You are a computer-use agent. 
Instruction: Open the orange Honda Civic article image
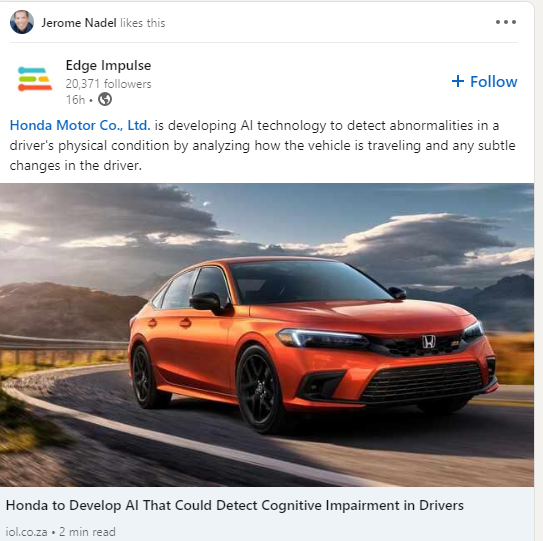pos(267,335)
